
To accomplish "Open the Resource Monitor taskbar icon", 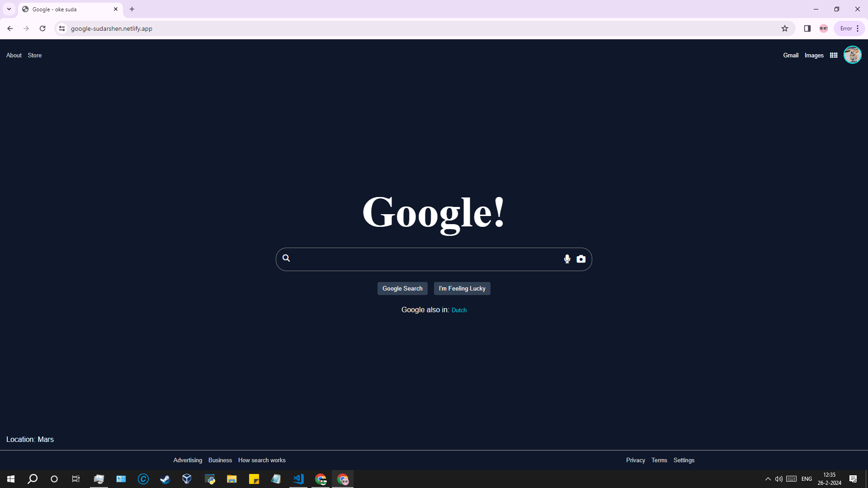I will 99,479.
